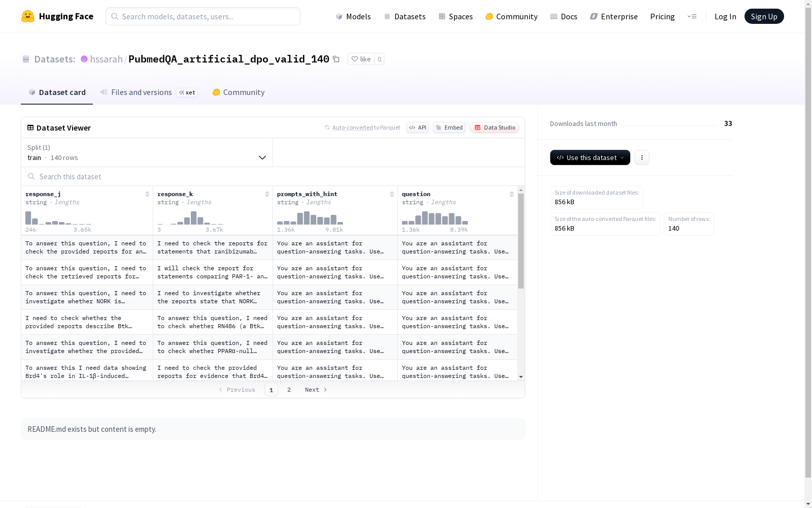
Task: Click the Datasets: breadcrumb text
Action: click(55, 59)
